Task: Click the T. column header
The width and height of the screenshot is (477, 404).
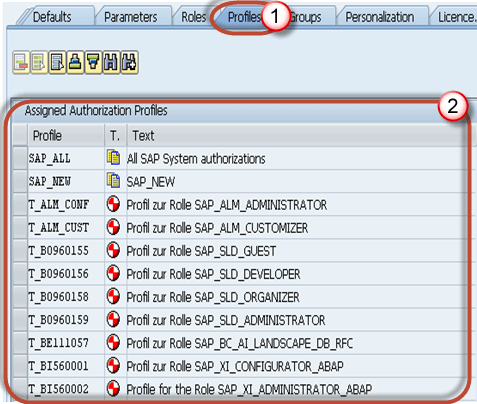Action: [115, 136]
